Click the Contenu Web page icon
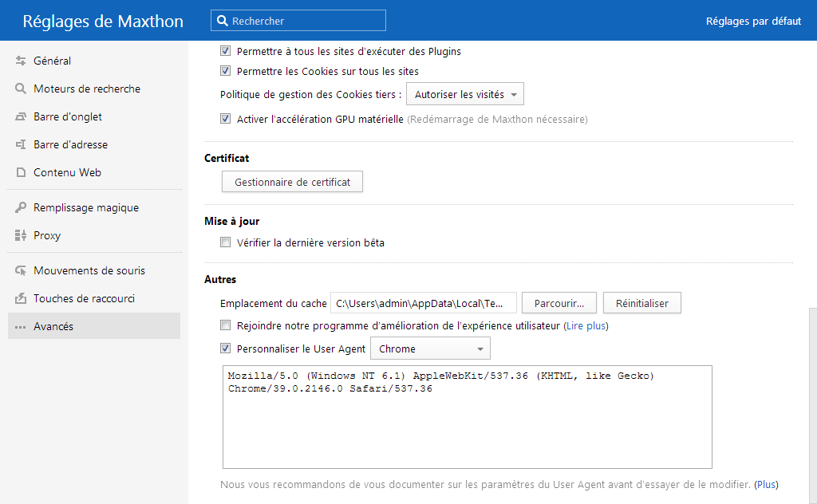The image size is (817, 504). [x=21, y=172]
